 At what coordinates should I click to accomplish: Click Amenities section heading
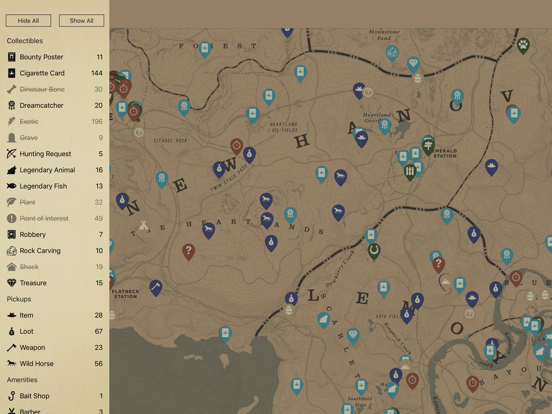coord(22,380)
